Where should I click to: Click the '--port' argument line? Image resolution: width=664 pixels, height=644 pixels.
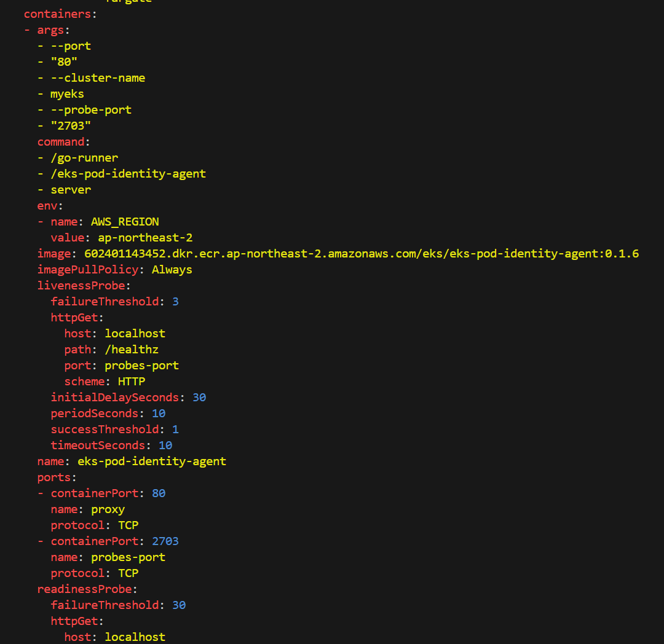71,46
